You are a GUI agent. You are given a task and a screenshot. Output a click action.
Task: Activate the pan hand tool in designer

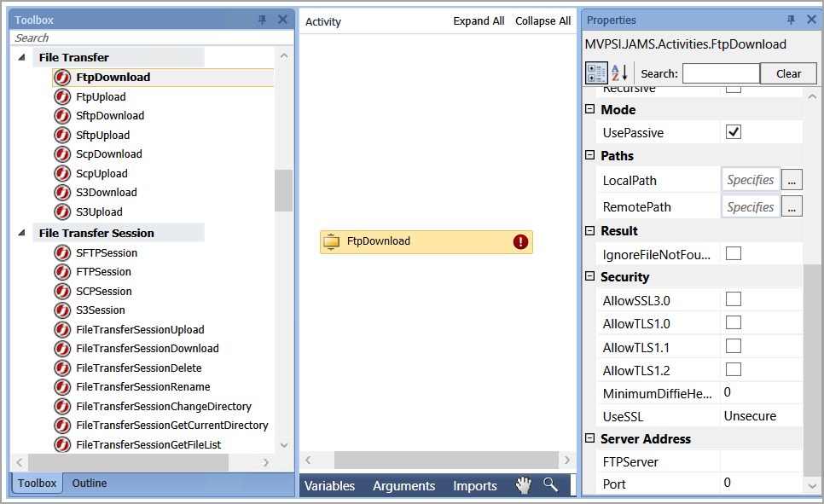point(524,485)
